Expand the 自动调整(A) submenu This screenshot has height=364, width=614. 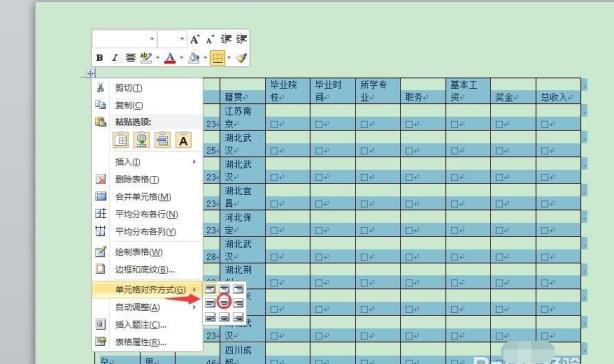pos(147,307)
